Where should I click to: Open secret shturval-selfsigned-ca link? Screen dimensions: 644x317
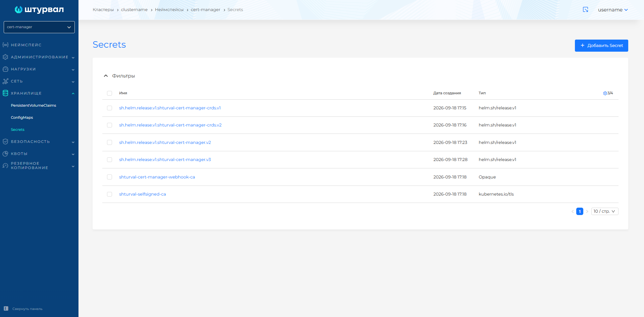(143, 194)
